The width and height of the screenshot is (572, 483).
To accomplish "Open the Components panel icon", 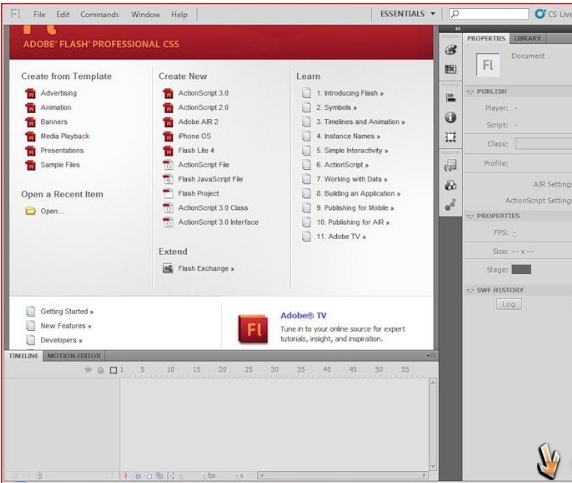I will 451,185.
